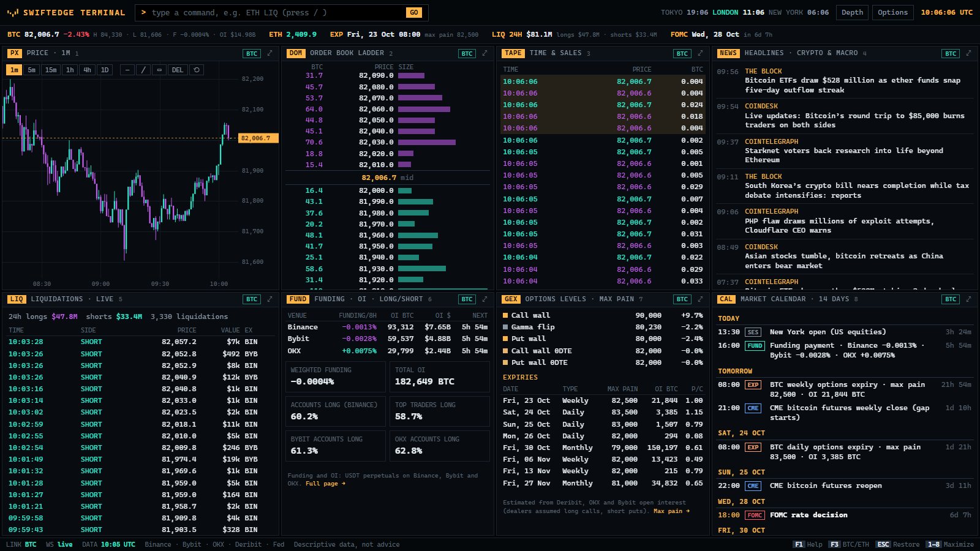Click the EXP tag on BTC weekly expiry
The width and height of the screenshot is (980, 551).
click(x=753, y=385)
